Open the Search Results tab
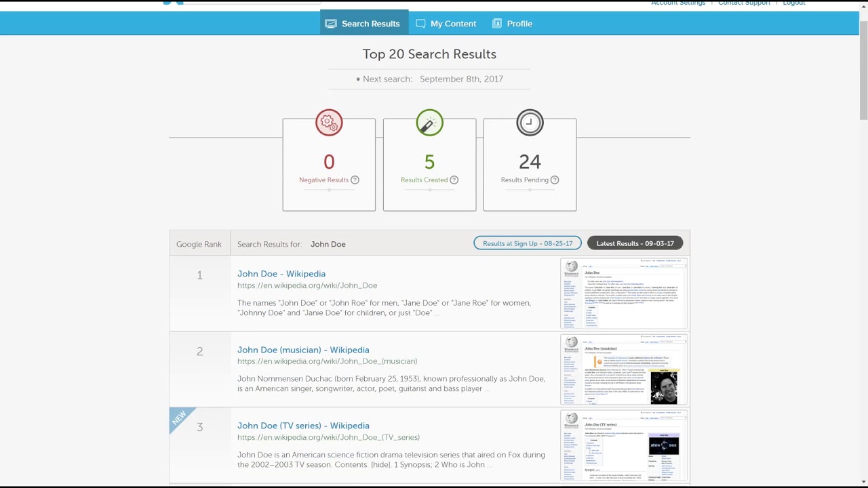The height and width of the screenshot is (488, 868). 364,23
